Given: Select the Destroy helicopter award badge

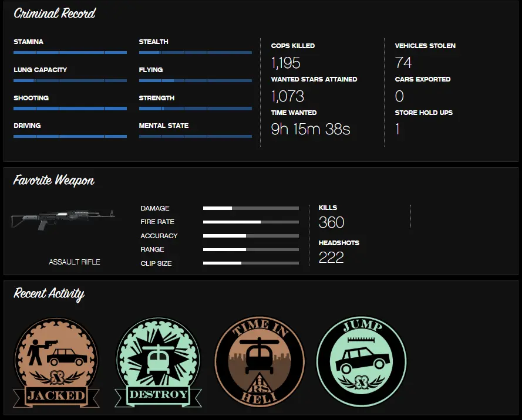Looking at the screenshot, I should tap(158, 363).
